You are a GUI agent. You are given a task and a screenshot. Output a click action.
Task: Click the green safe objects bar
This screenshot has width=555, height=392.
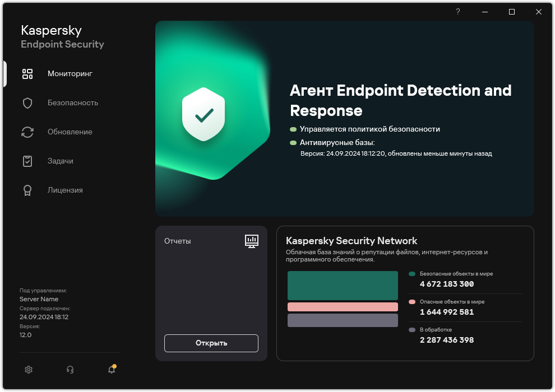point(343,286)
